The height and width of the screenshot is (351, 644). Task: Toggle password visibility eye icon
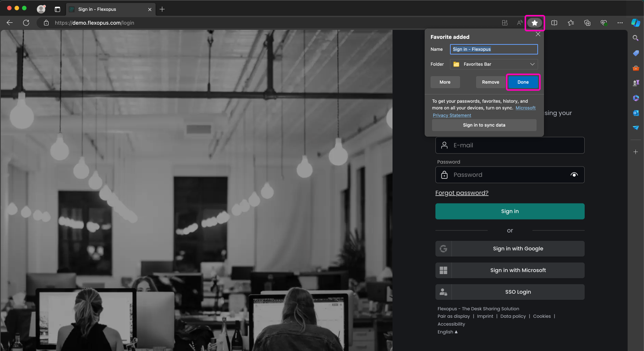(x=574, y=175)
